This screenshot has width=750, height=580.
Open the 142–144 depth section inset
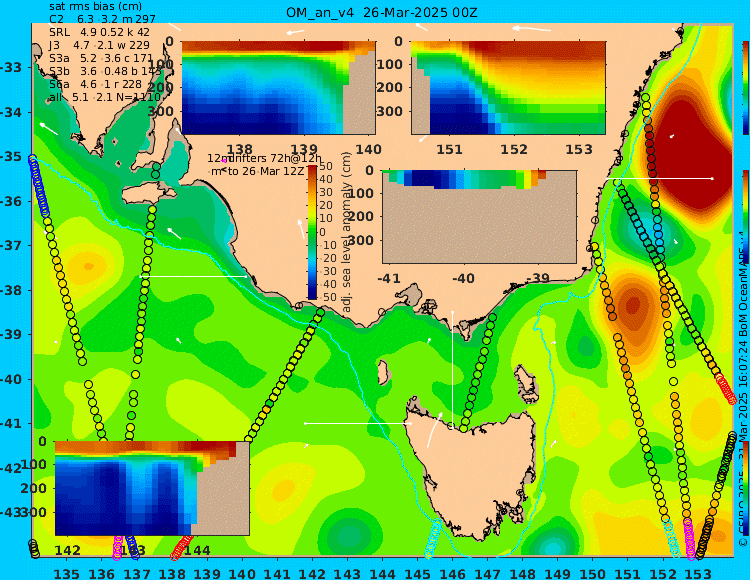tap(152, 488)
